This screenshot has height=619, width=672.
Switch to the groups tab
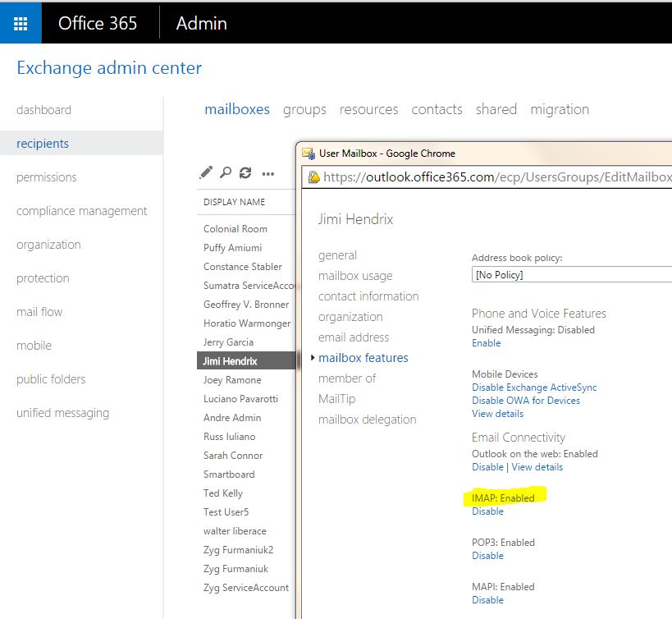[304, 109]
